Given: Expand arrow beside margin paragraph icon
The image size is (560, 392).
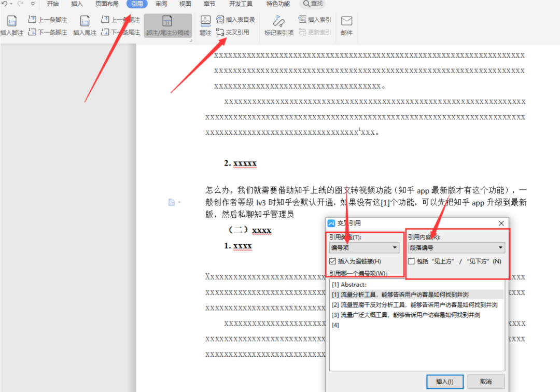Looking at the screenshot, I should click(x=179, y=202).
